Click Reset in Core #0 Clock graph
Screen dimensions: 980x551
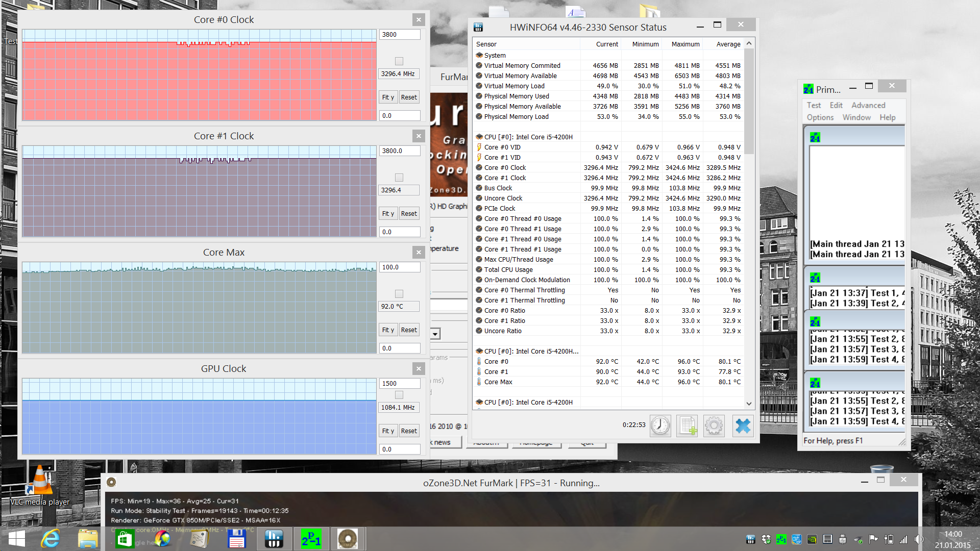point(409,97)
